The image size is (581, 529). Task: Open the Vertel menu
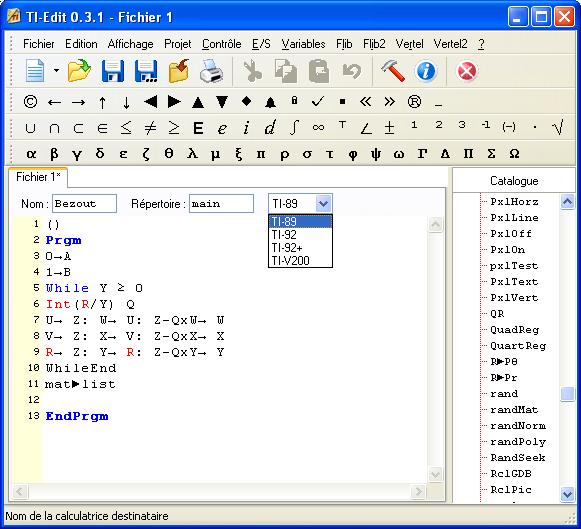point(409,44)
